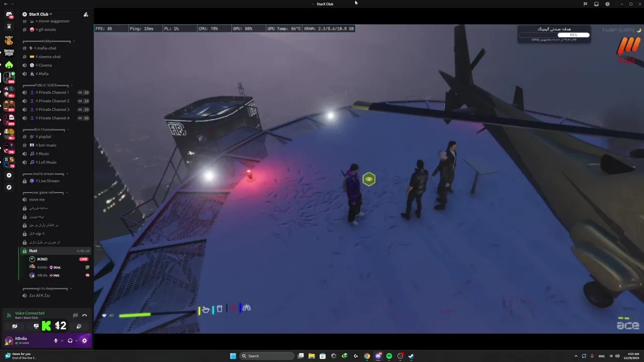Open Discover servers compass icon

9,187
